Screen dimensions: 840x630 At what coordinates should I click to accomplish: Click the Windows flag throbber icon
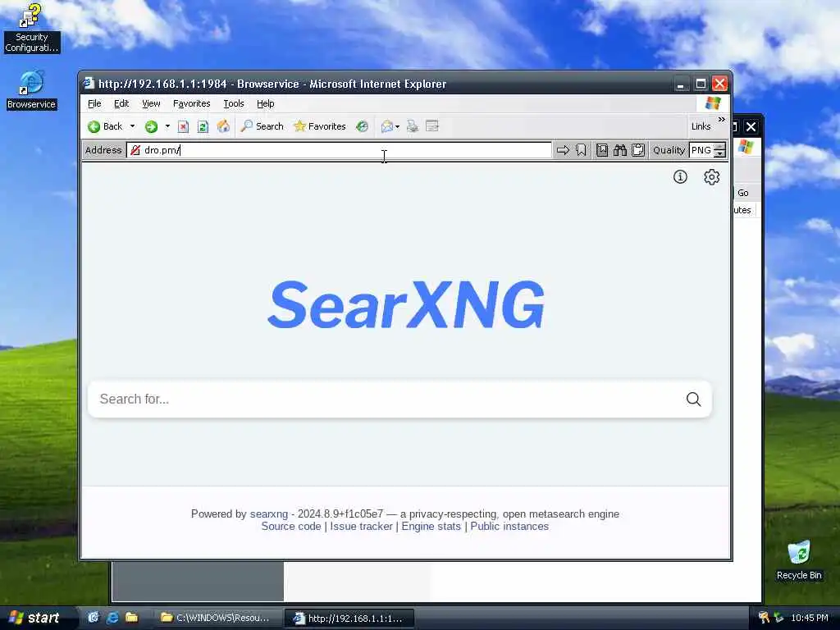(x=713, y=103)
